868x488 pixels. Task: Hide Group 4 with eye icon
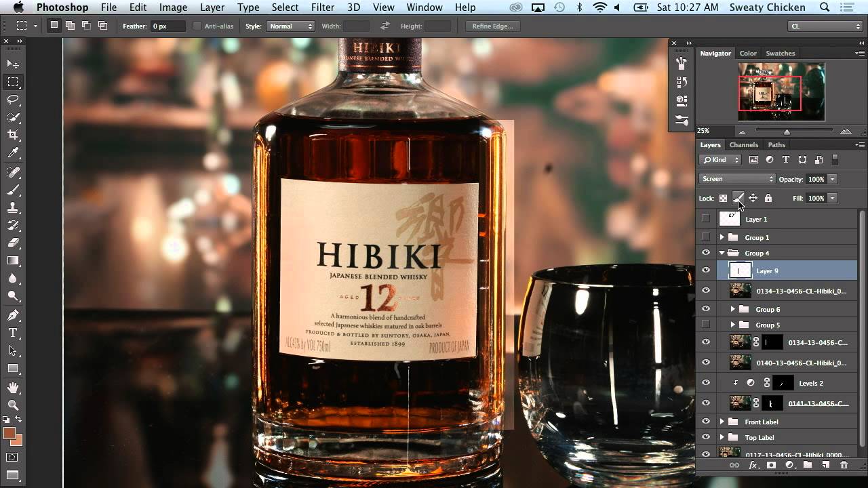706,253
